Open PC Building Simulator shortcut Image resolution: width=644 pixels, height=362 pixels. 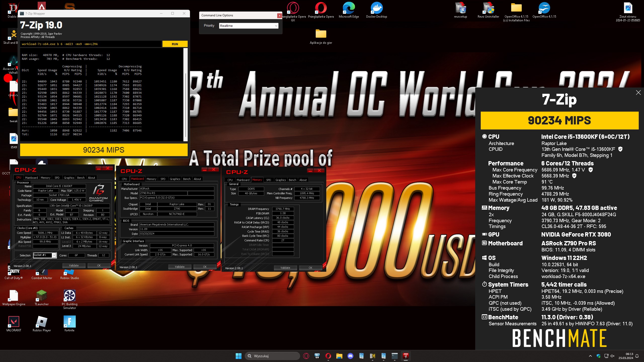click(x=70, y=299)
